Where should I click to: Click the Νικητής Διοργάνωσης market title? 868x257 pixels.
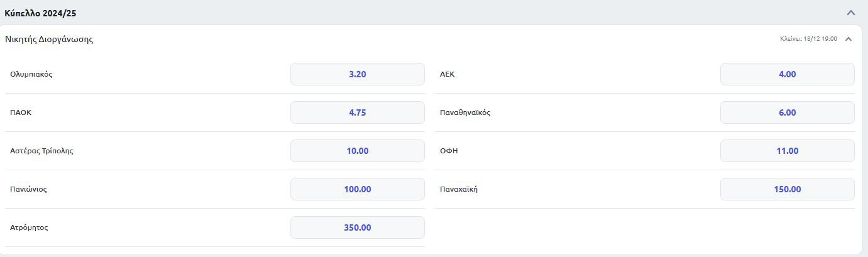[49, 39]
